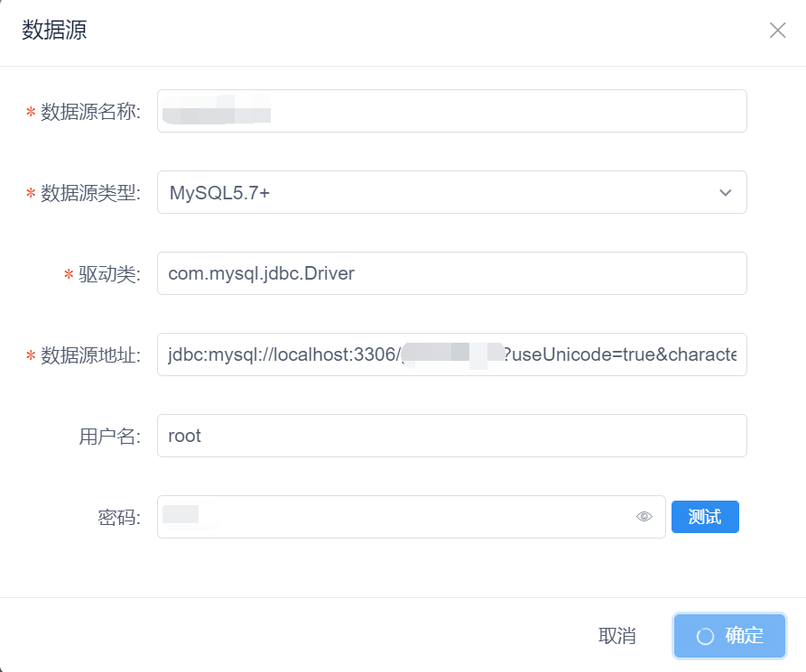The height and width of the screenshot is (672, 806).
Task: Focus the 用户名 field containing root
Action: pyautogui.click(x=452, y=436)
